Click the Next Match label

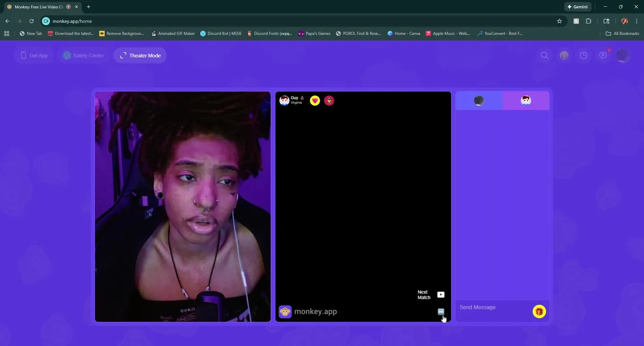click(x=424, y=295)
